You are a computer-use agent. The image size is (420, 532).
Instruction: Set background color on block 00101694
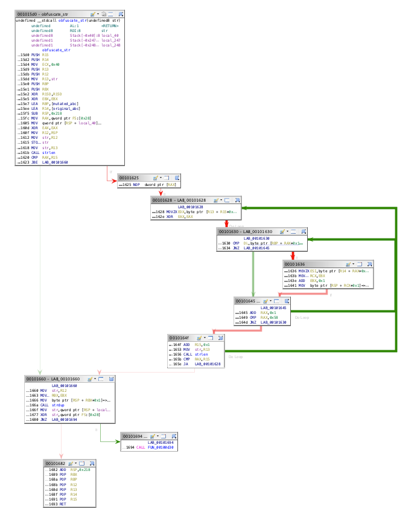(153, 437)
